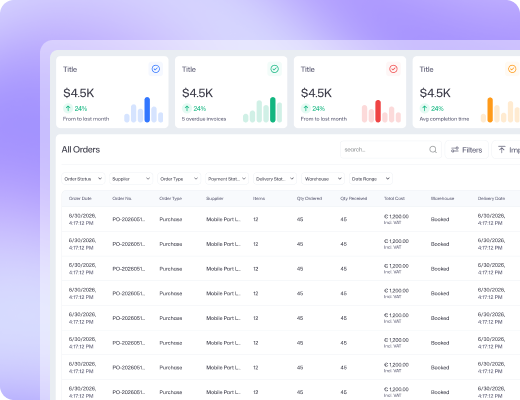Screen dimensions: 520x400
Task: Click the sliders icon on Filters button
Action: click(x=455, y=150)
